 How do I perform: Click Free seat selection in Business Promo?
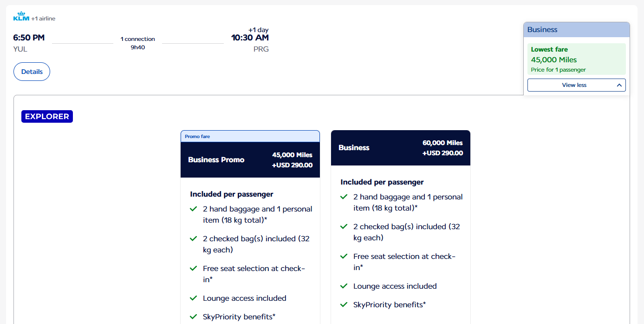[254, 274]
